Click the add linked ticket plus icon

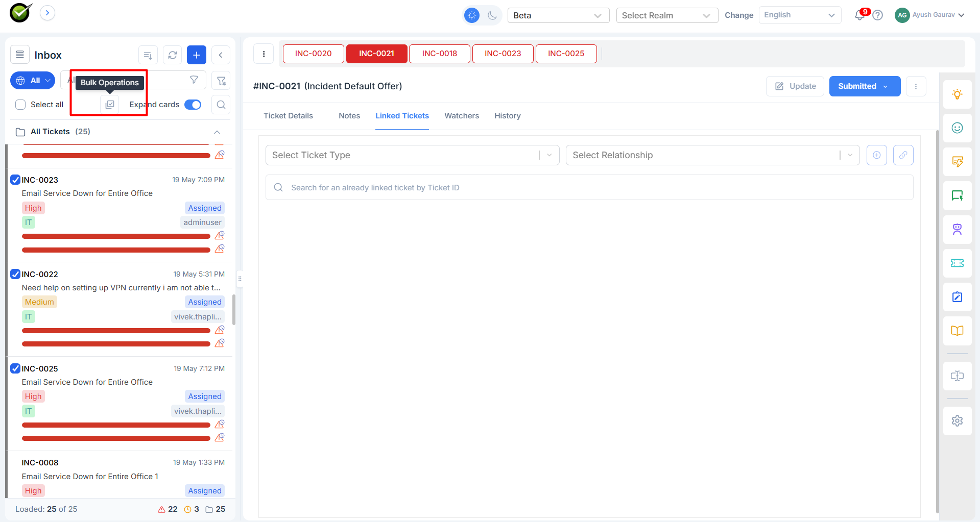pyautogui.click(x=876, y=155)
